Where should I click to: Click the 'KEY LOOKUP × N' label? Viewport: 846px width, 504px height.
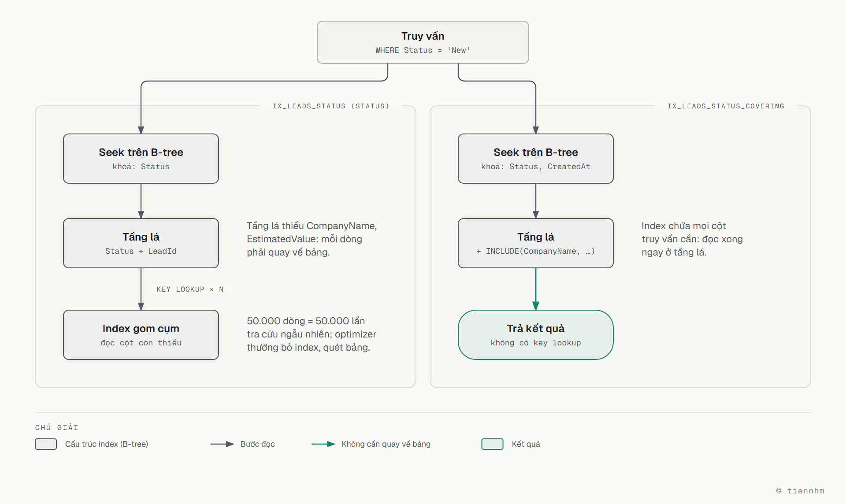[190, 289]
